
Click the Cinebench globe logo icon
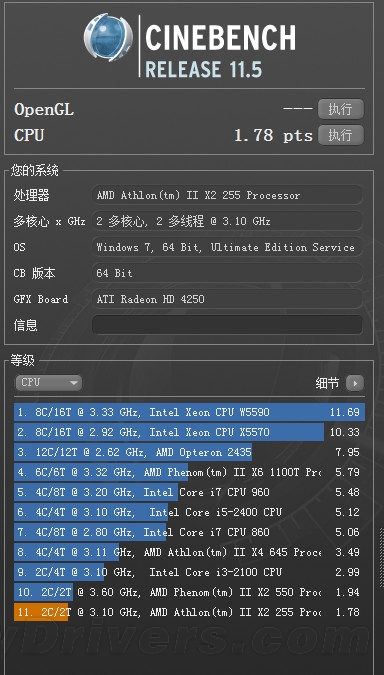click(108, 38)
